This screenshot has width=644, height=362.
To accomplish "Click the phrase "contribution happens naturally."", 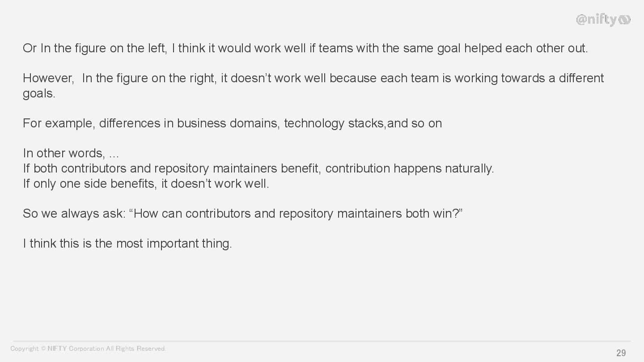I will [409, 168].
